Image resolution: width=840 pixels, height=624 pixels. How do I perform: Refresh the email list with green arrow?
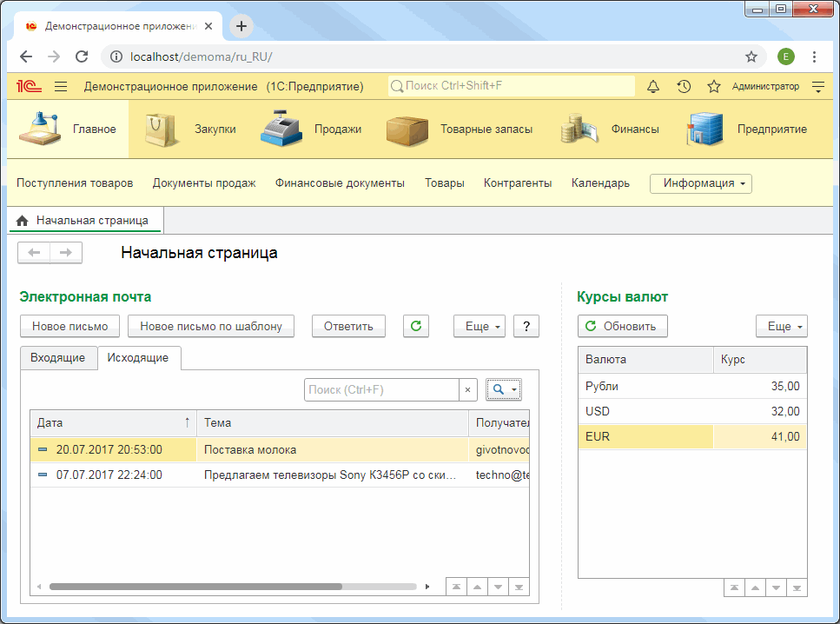click(416, 326)
